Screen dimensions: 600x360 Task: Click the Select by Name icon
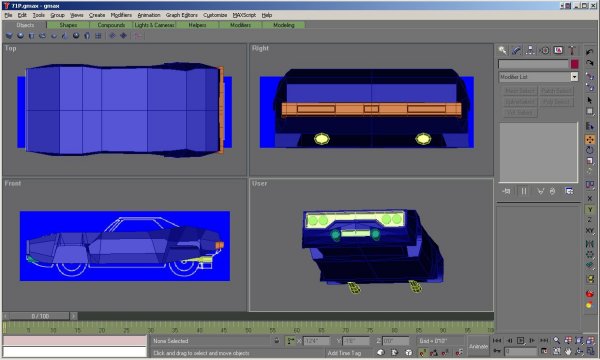(x=590, y=126)
